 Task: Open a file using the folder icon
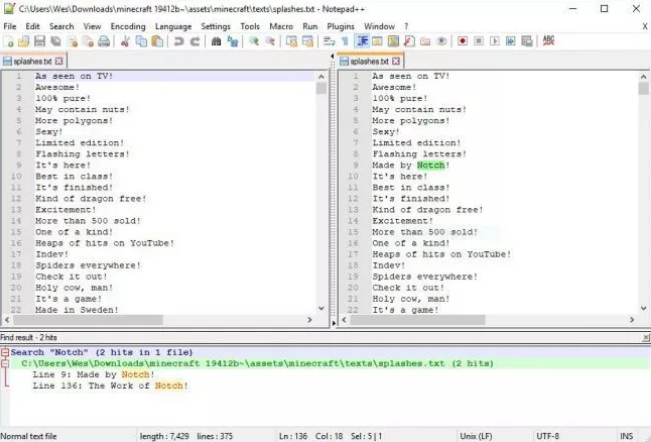(24, 41)
